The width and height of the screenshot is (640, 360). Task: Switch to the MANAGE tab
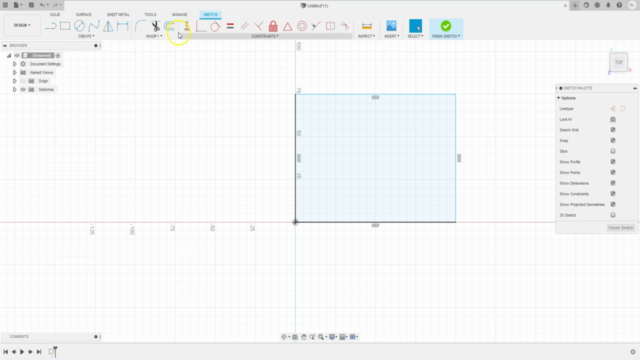pyautogui.click(x=179, y=15)
